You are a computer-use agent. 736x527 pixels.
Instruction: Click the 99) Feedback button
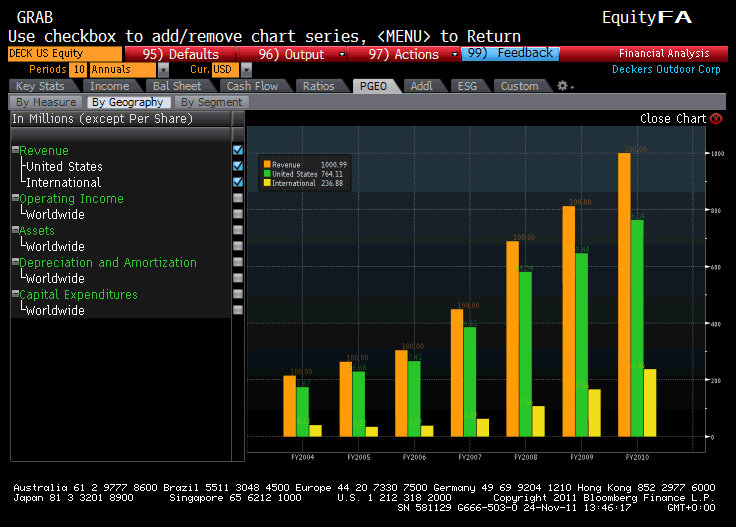[x=509, y=54]
